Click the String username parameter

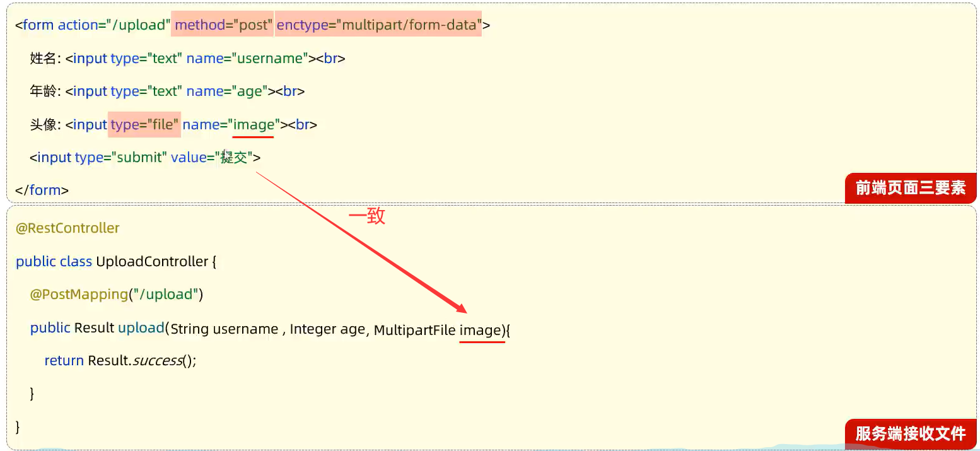[224, 329]
